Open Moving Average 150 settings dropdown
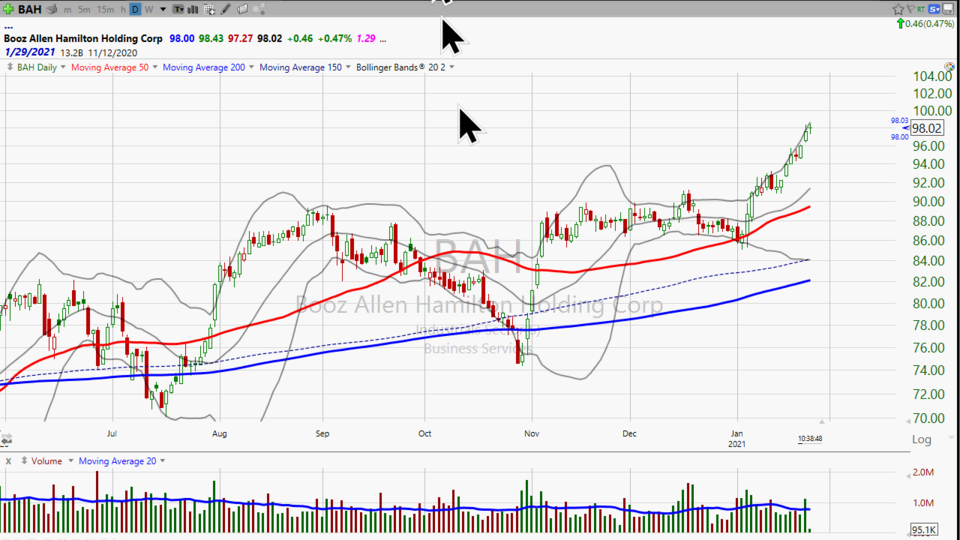Screen dimensions: 960x540 [x=348, y=67]
